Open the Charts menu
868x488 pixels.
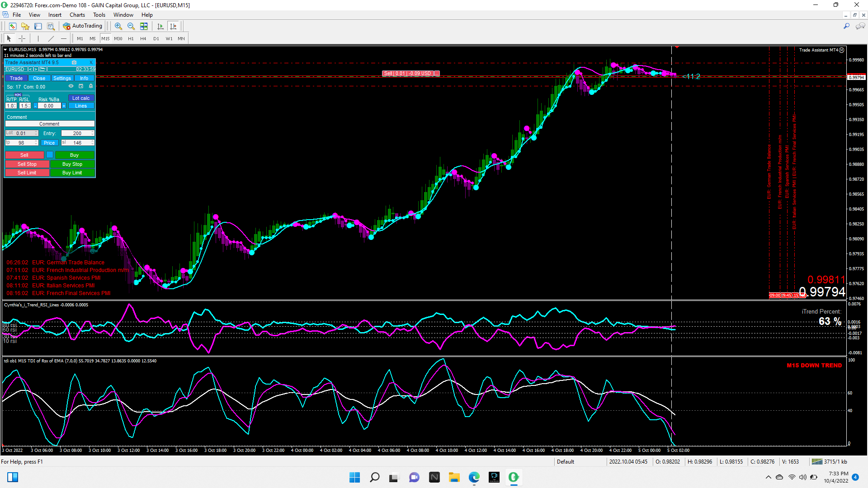click(77, 15)
